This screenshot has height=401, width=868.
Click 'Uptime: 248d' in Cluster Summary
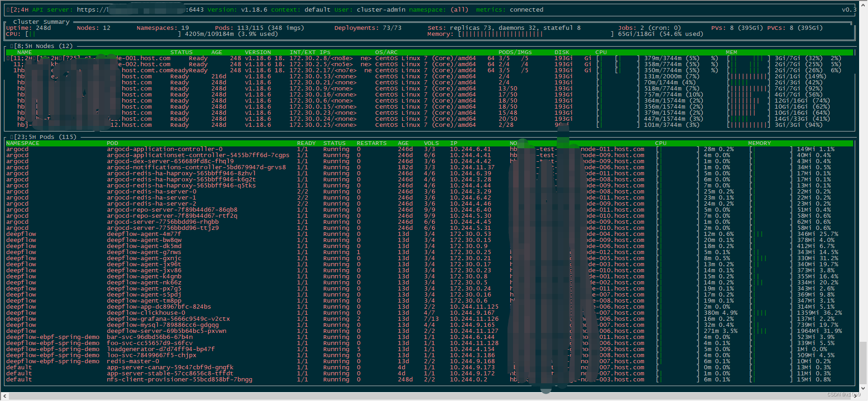click(28, 28)
